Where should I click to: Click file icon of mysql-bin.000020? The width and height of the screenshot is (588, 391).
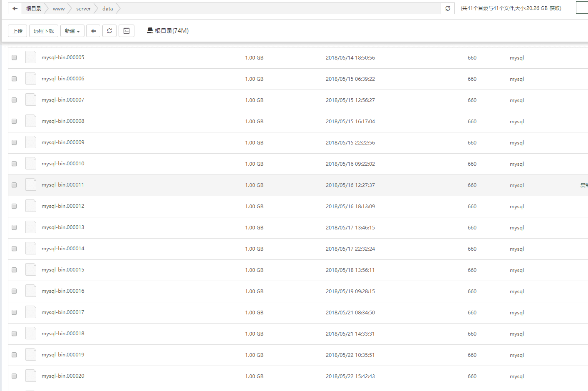(x=31, y=376)
